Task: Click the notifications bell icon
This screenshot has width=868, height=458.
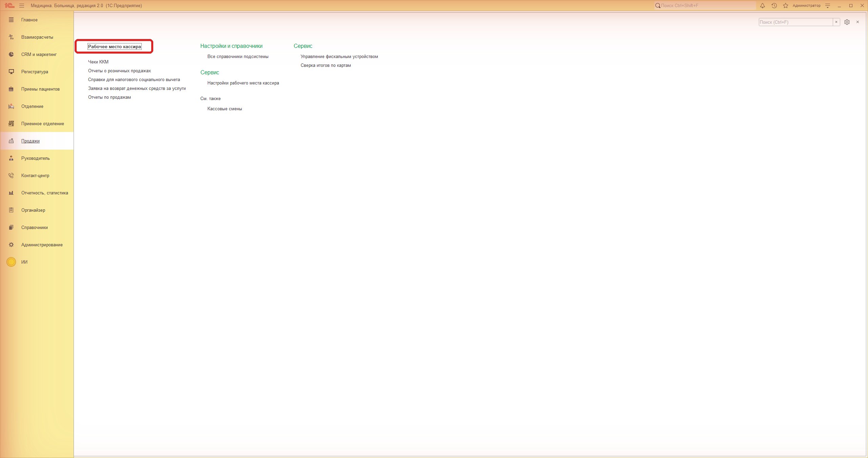Action: click(x=763, y=5)
